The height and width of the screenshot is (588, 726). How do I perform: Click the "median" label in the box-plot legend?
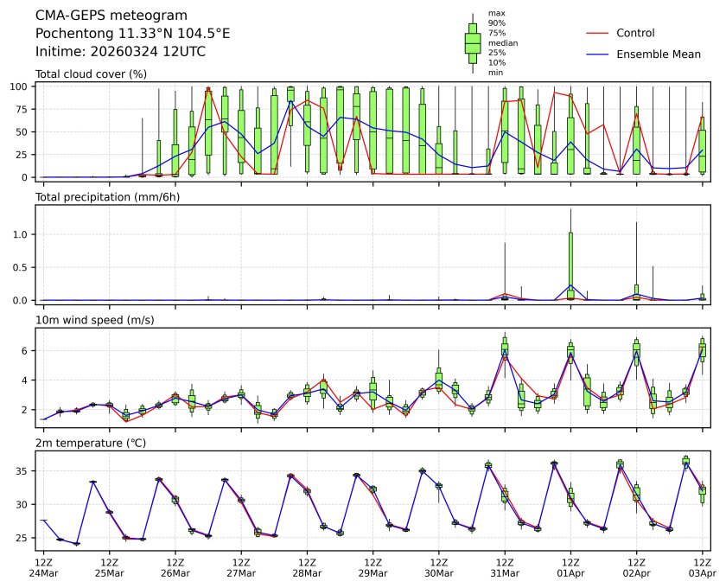click(x=503, y=42)
